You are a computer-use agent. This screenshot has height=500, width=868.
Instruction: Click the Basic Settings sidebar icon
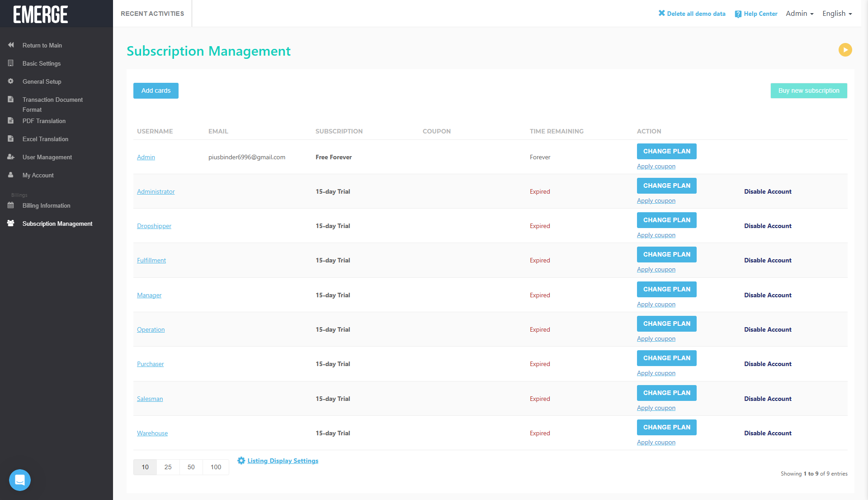click(11, 63)
